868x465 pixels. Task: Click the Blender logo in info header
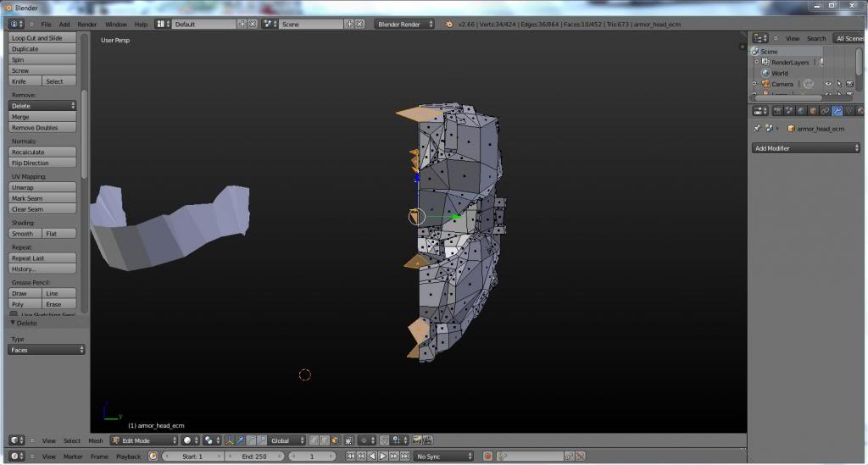[x=448, y=25]
